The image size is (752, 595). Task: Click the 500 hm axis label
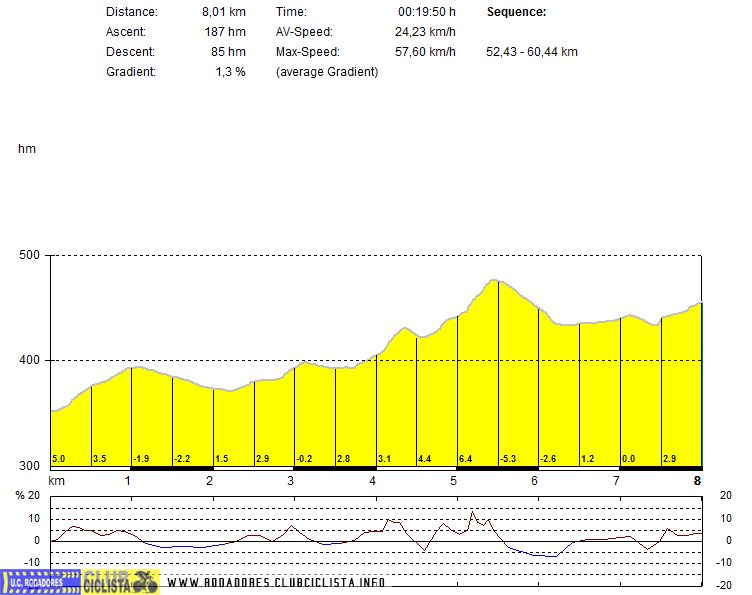(x=30, y=255)
